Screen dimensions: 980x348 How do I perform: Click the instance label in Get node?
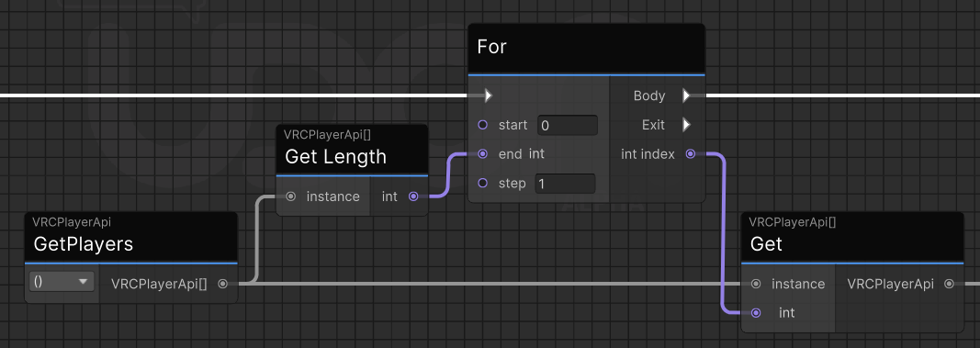coord(798,284)
